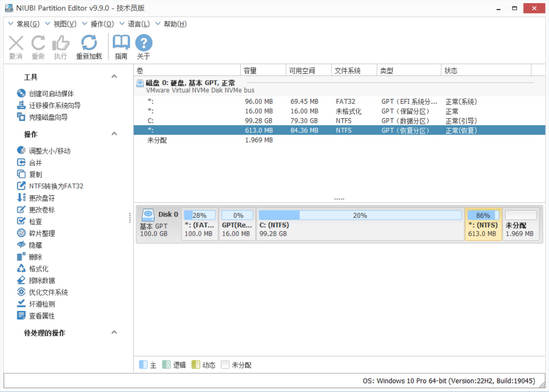
Task: Click the 未分配 legend swatch at bottom
Action: click(225, 364)
